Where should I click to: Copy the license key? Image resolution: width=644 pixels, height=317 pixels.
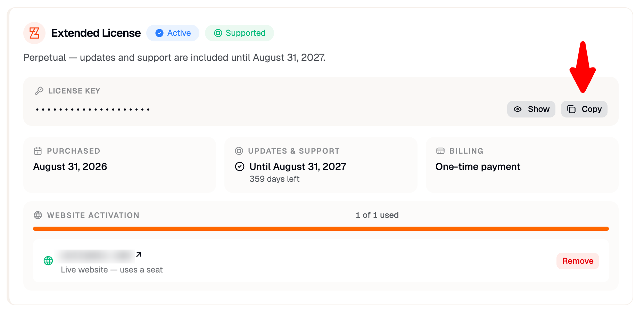(584, 109)
